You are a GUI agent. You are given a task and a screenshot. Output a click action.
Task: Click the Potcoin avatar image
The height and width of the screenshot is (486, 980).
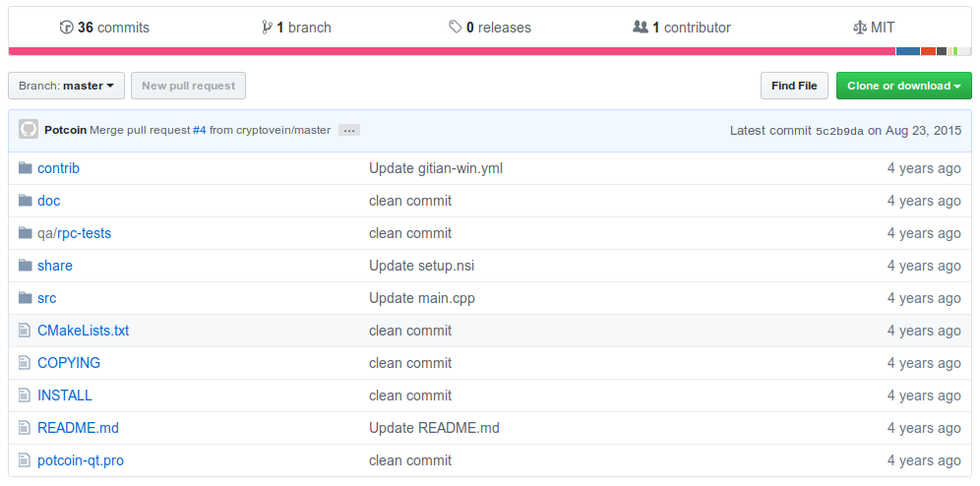click(x=29, y=129)
